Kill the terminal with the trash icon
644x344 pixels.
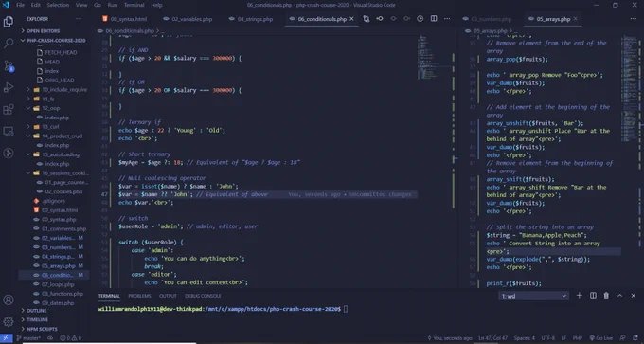(606, 296)
